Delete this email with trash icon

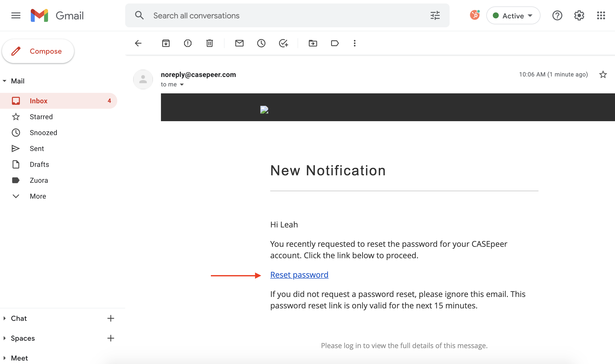pyautogui.click(x=209, y=43)
